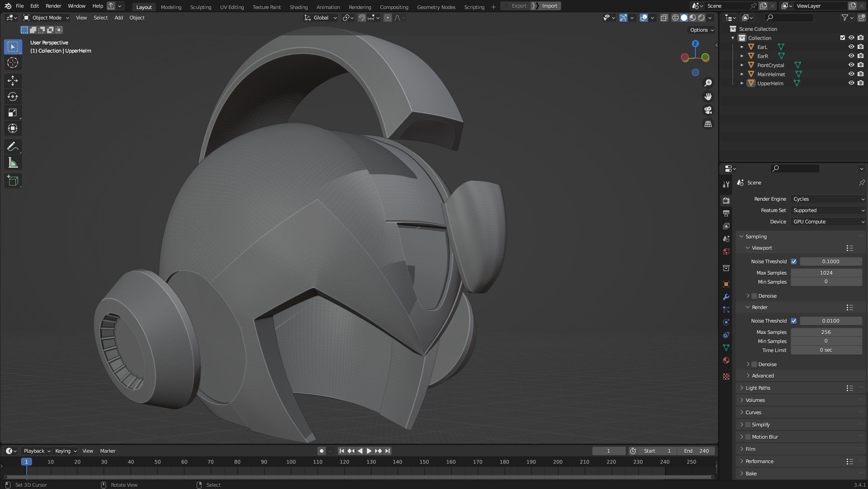Viewport: 868px width, 489px height.
Task: Select the Move tool in toolbar
Action: pos(13,81)
